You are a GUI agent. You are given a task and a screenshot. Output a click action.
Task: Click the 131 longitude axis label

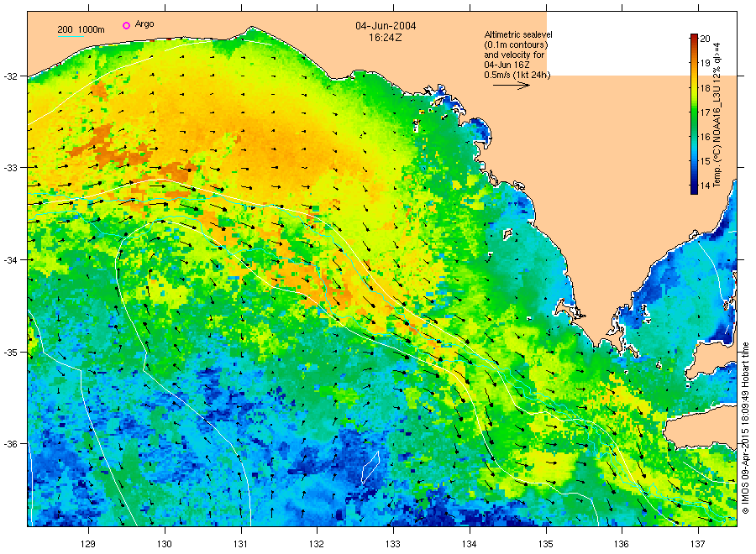(x=240, y=545)
